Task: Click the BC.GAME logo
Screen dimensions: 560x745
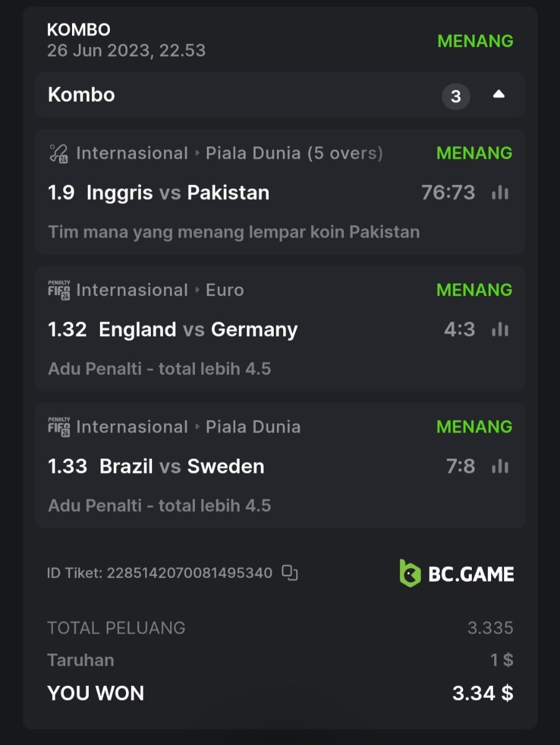Action: coord(456,573)
